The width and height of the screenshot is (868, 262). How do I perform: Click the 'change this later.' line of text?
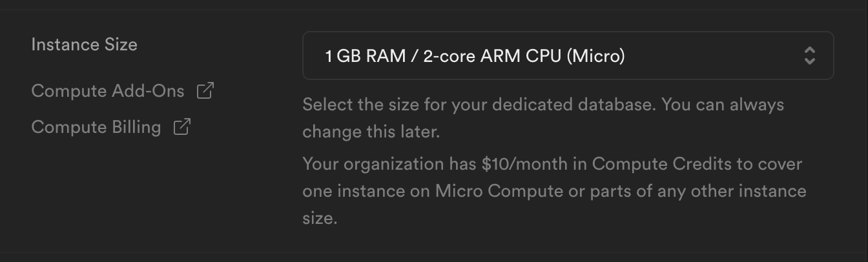point(371,132)
